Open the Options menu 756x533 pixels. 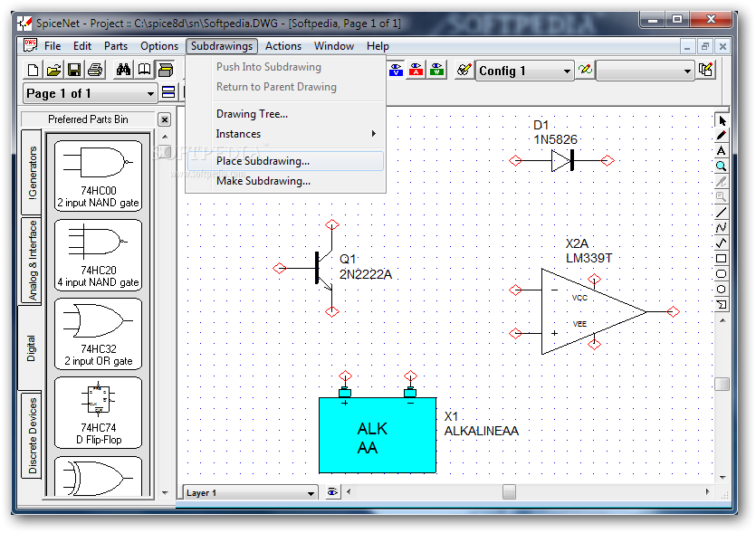point(159,46)
